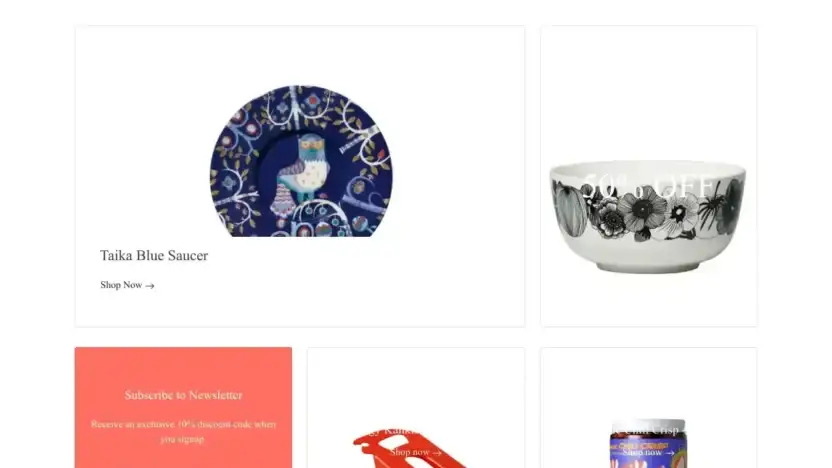Viewport: 832px width, 468px height.
Task: Open the black floral bowl product image
Action: [x=648, y=216]
